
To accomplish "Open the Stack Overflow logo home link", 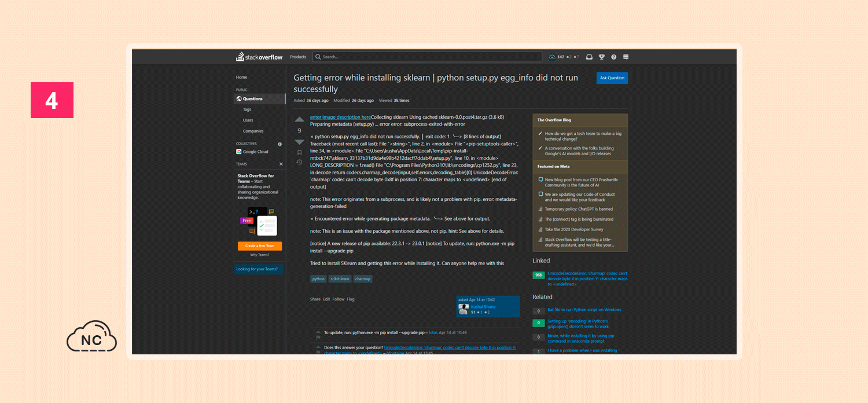I will pos(259,57).
